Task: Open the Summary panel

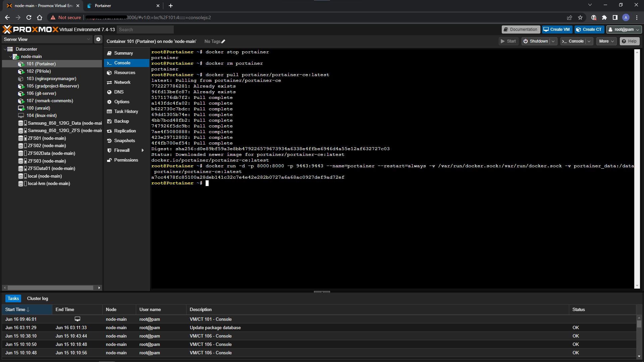Action: point(126,53)
